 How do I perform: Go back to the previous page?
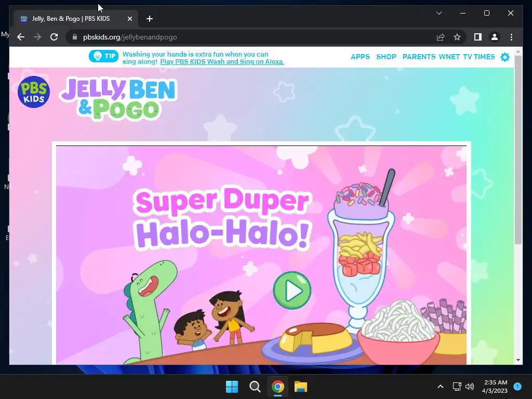click(21, 37)
